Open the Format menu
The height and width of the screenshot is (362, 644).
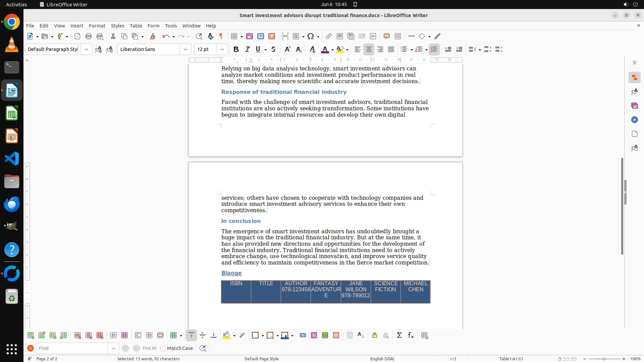tap(97, 25)
